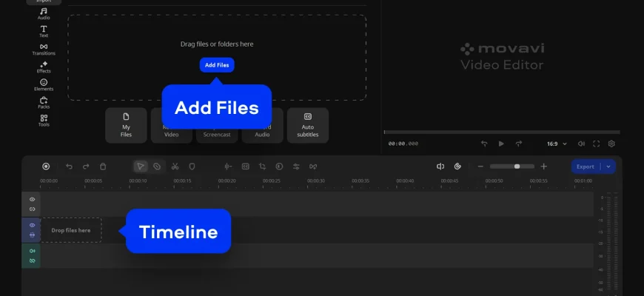Undo the last action in timeline toolbar

[x=69, y=166]
